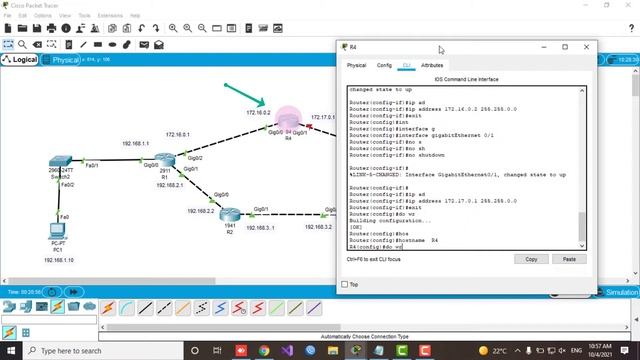Select the Fiber orange cable
The width and height of the screenshot is (640, 360).
pos(183,308)
